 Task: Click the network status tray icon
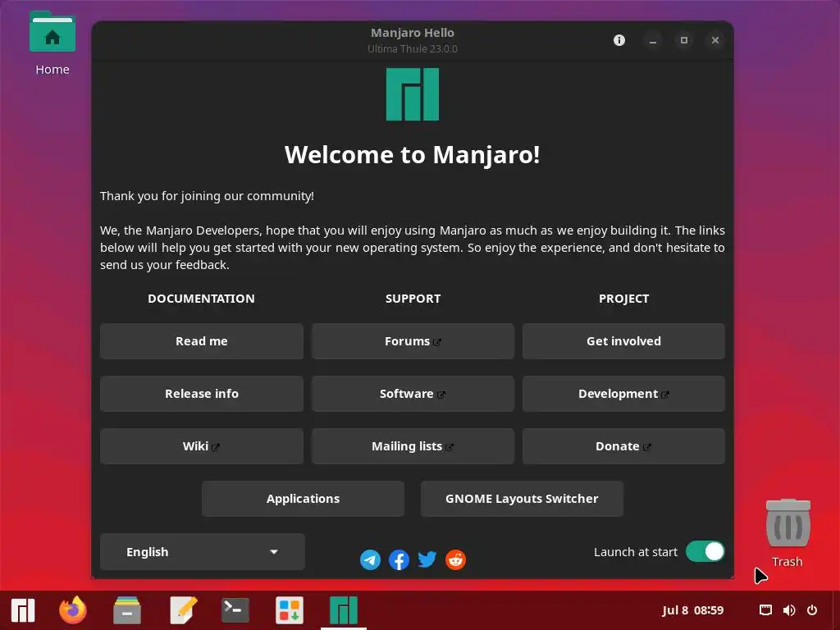765,610
